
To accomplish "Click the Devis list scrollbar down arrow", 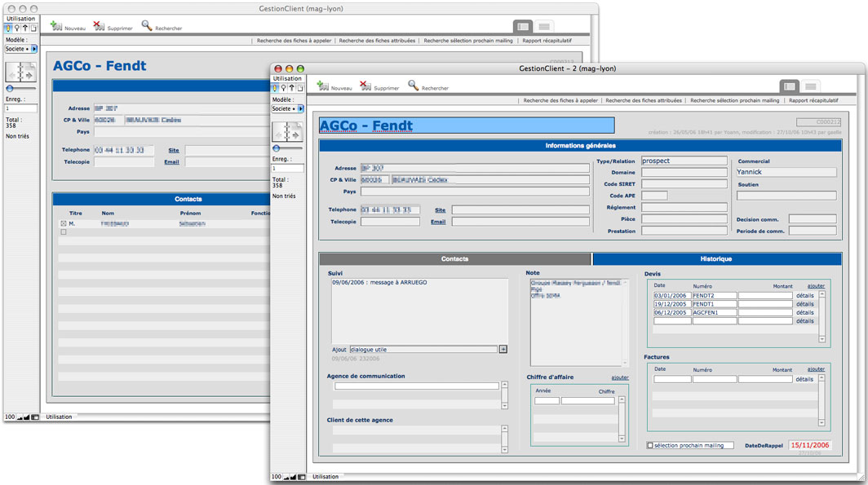I will pyautogui.click(x=822, y=339).
